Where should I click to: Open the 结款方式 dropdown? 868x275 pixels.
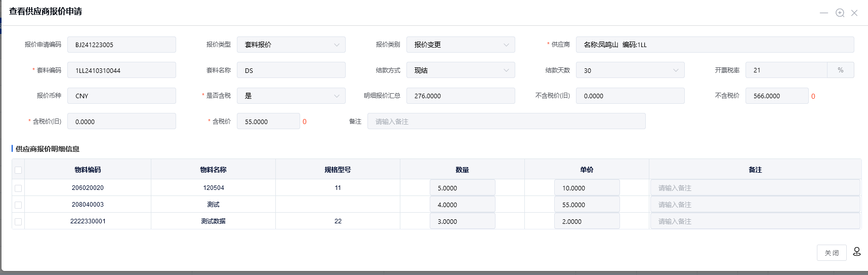461,70
